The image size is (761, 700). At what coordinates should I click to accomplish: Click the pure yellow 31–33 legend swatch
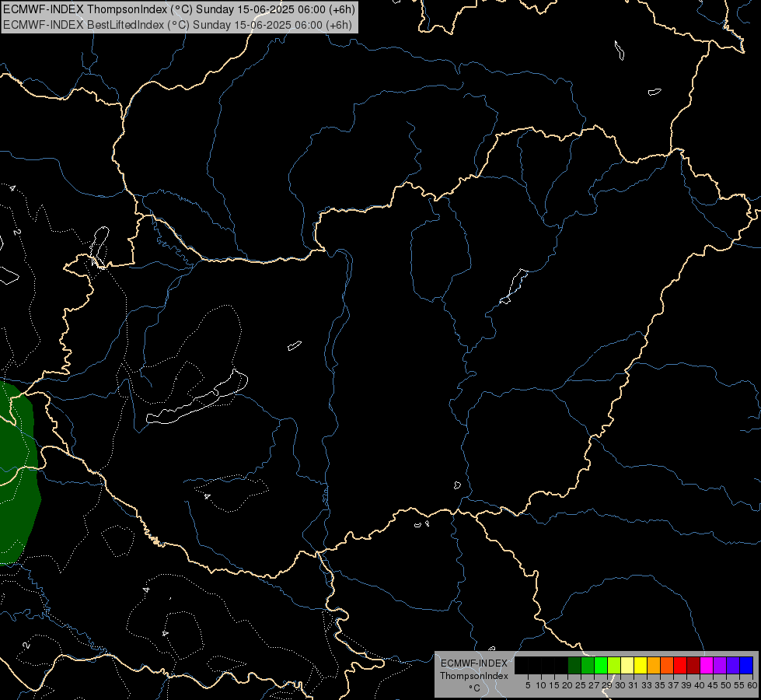pyautogui.click(x=641, y=665)
